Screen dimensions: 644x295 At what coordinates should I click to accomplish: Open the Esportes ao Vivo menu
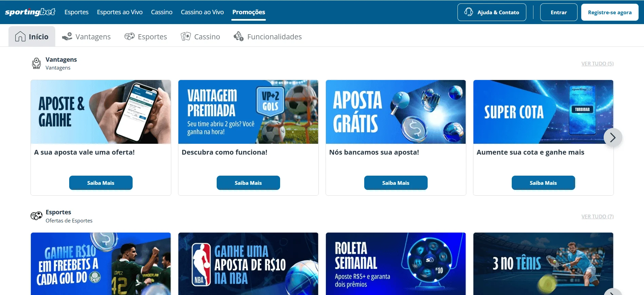120,12
